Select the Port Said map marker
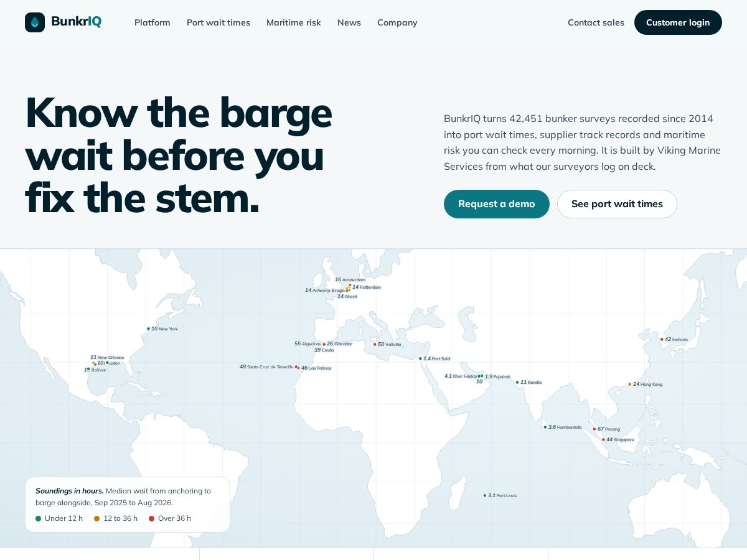The width and height of the screenshot is (747, 560). 420,358
